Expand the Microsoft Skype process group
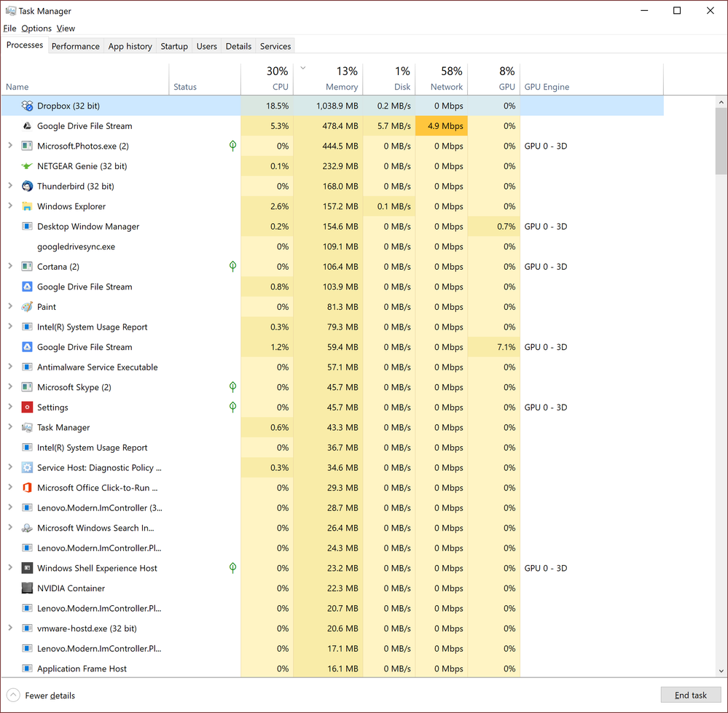 10,387
